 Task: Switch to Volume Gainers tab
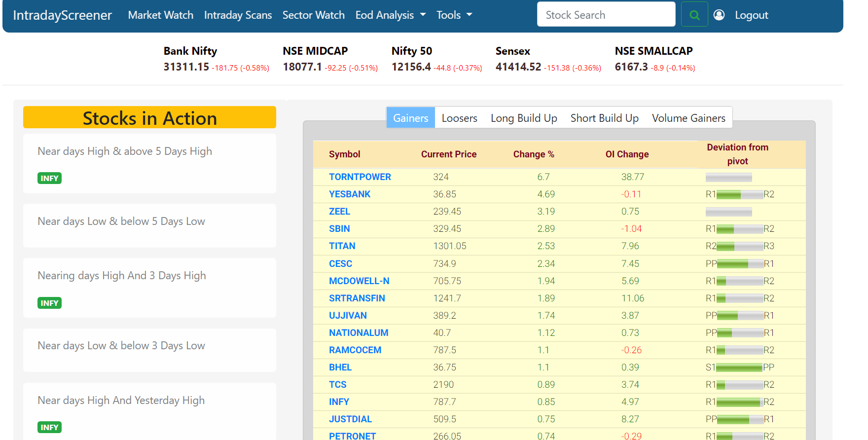pyautogui.click(x=688, y=118)
